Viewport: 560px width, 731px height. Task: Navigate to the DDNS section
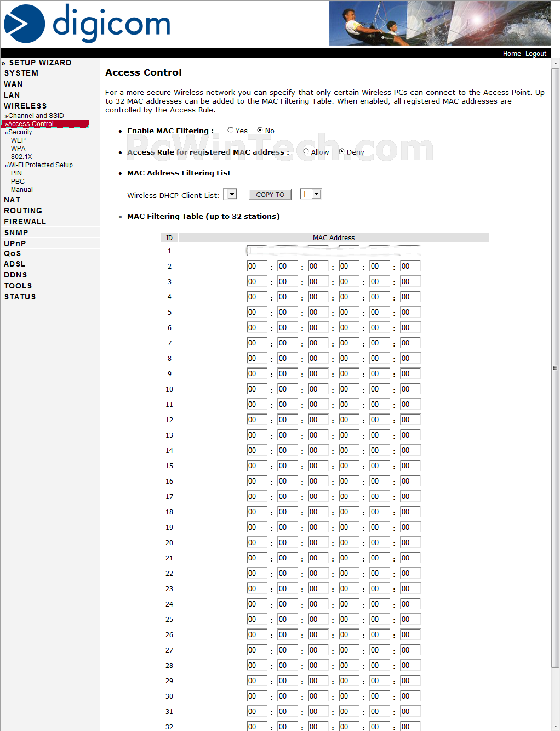(x=15, y=275)
